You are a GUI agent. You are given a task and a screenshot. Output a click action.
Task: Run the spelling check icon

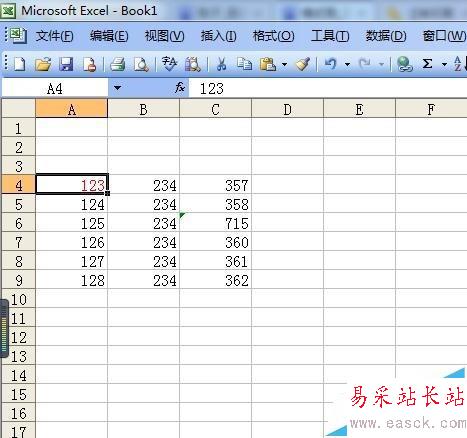(x=169, y=64)
